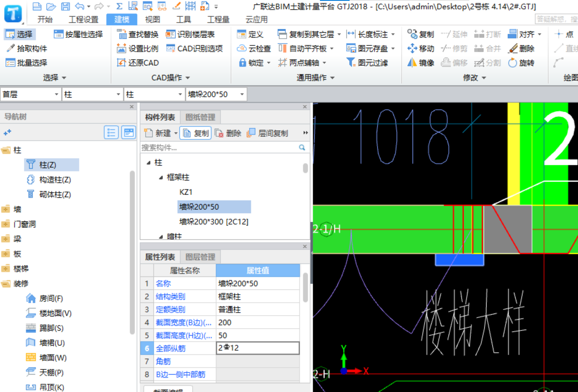Image resolution: width=578 pixels, height=392 pixels.
Task: Click the Sum calculation icon
Action: point(119,6)
